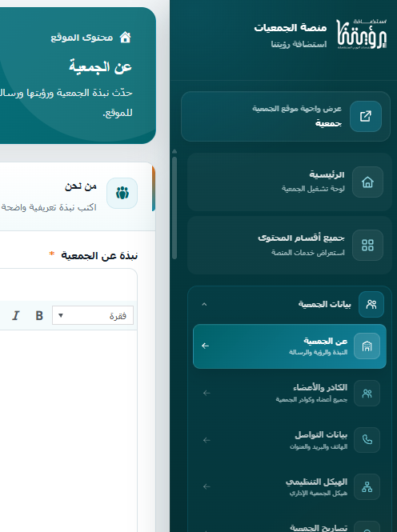Viewport: 397px width, 532px height.
Task: Click inside نبذة عن الجمعية editor text area
Action: [x=68, y=431]
